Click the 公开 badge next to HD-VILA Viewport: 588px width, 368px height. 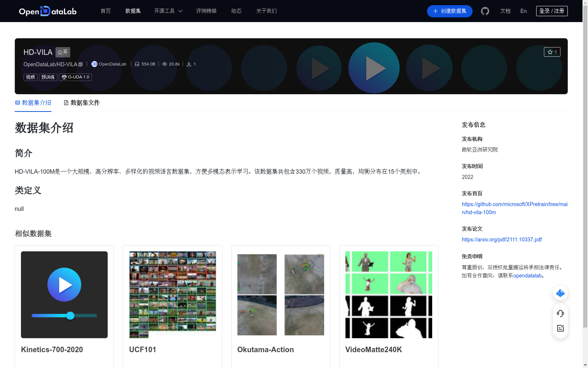(x=63, y=52)
